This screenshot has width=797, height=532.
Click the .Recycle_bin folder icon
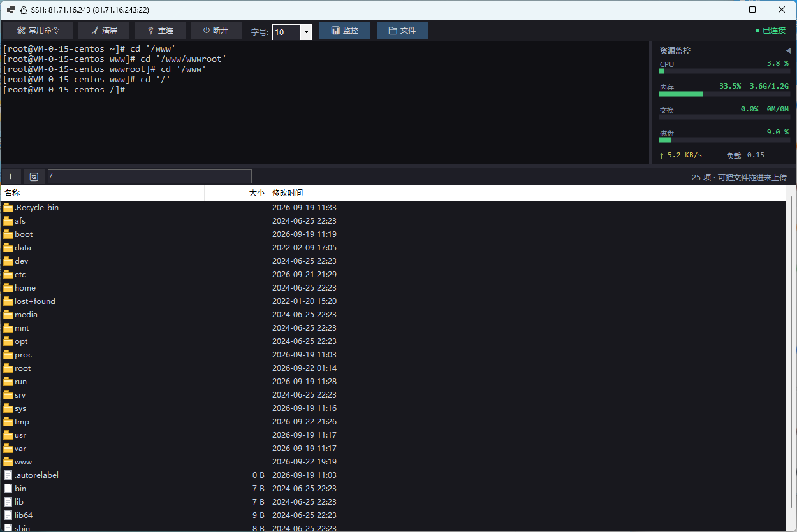[8, 208]
